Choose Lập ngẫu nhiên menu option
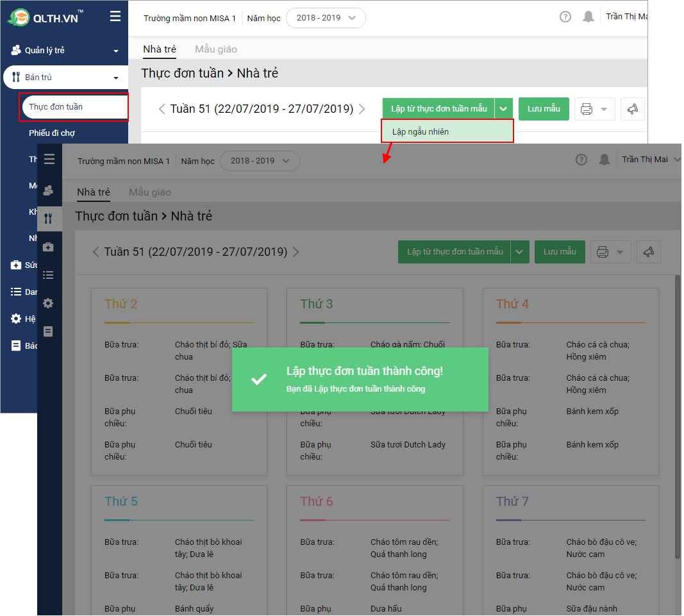684x616 pixels. [447, 132]
